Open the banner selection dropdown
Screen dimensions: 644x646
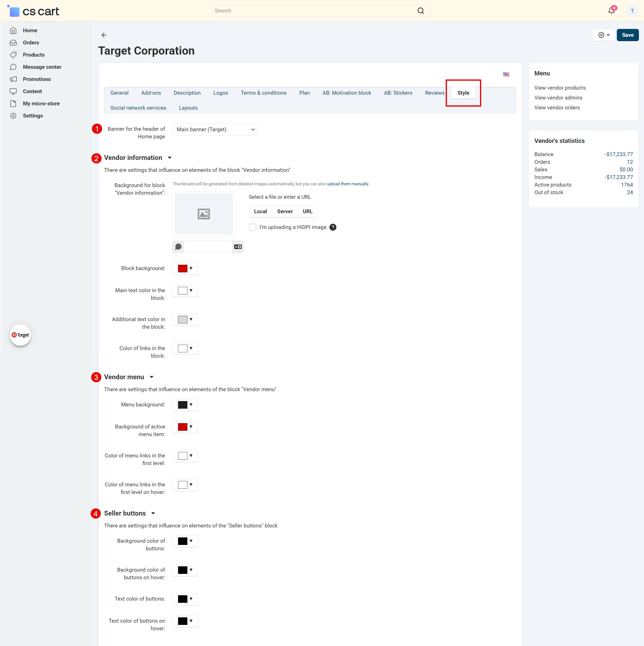214,129
